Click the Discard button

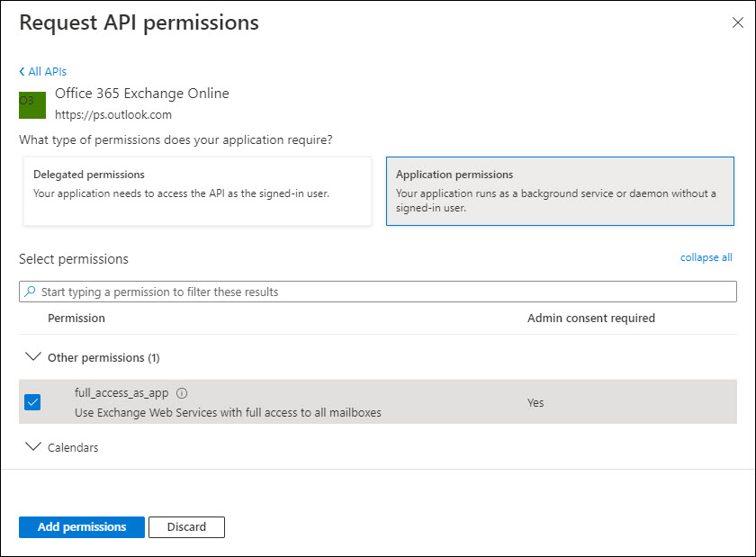[186, 527]
